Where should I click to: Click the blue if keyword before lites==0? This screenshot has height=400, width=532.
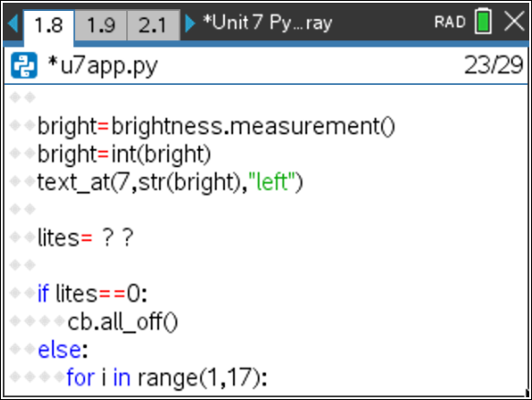[43, 293]
